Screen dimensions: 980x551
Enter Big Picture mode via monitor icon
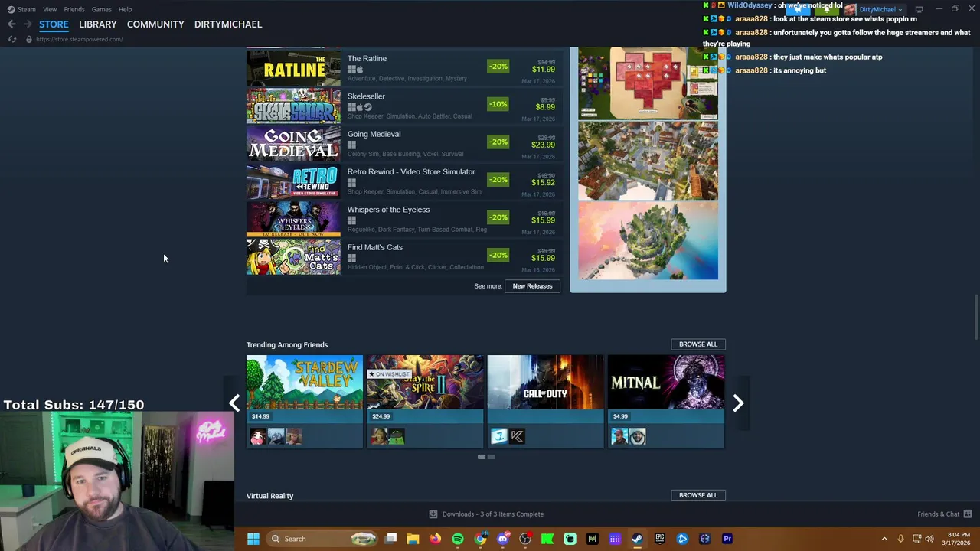click(920, 9)
